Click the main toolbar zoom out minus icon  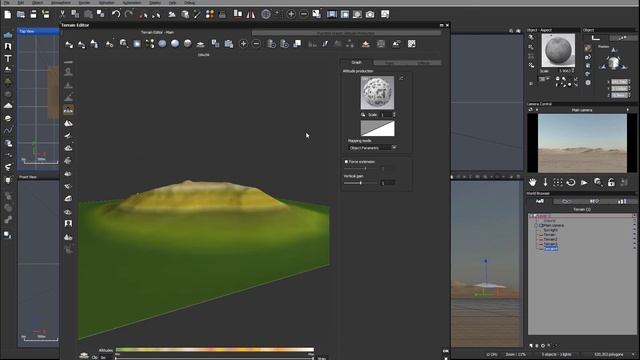pos(304,14)
